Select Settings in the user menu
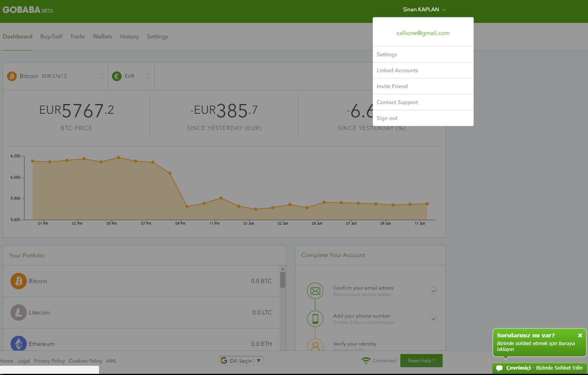 coord(423,54)
